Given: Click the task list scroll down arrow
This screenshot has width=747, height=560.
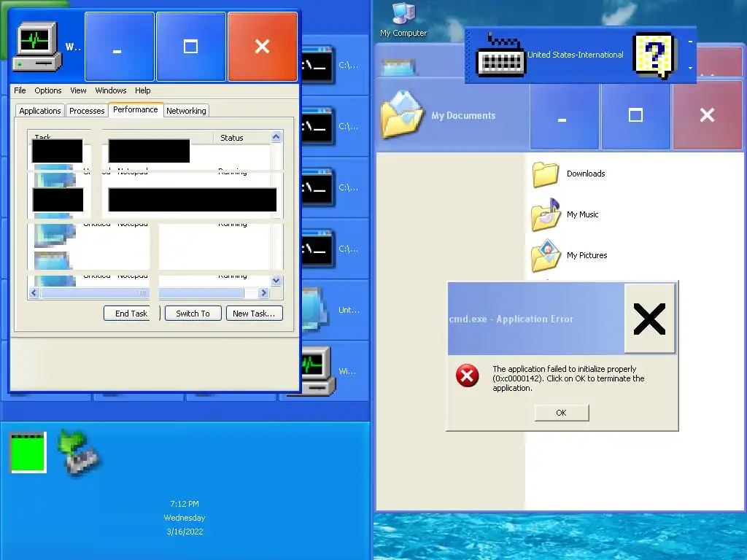Looking at the screenshot, I should (276, 281).
